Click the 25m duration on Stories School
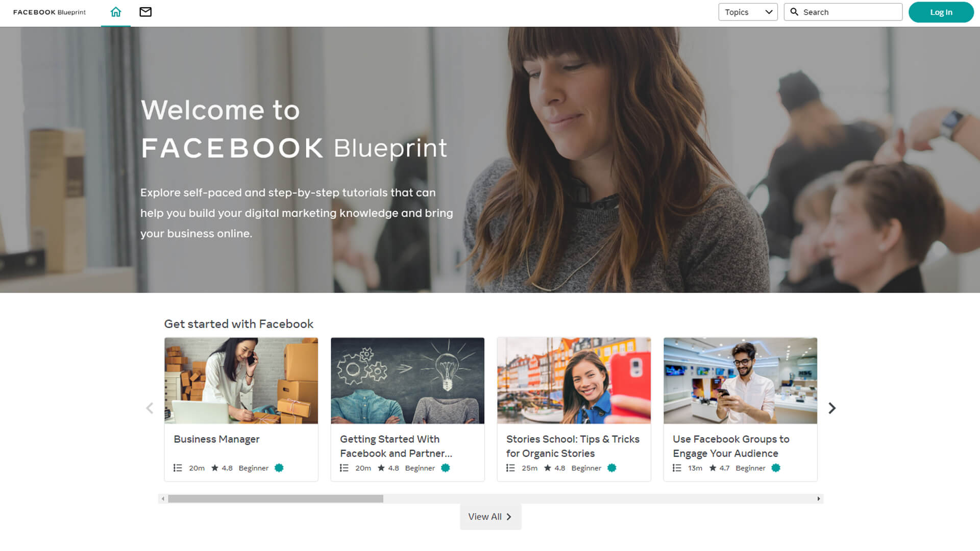 tap(529, 468)
